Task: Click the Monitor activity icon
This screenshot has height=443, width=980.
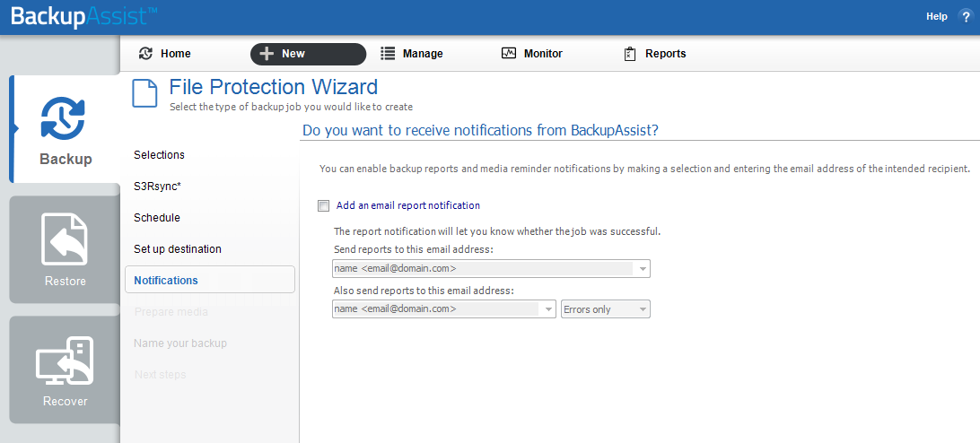Action: tap(509, 54)
